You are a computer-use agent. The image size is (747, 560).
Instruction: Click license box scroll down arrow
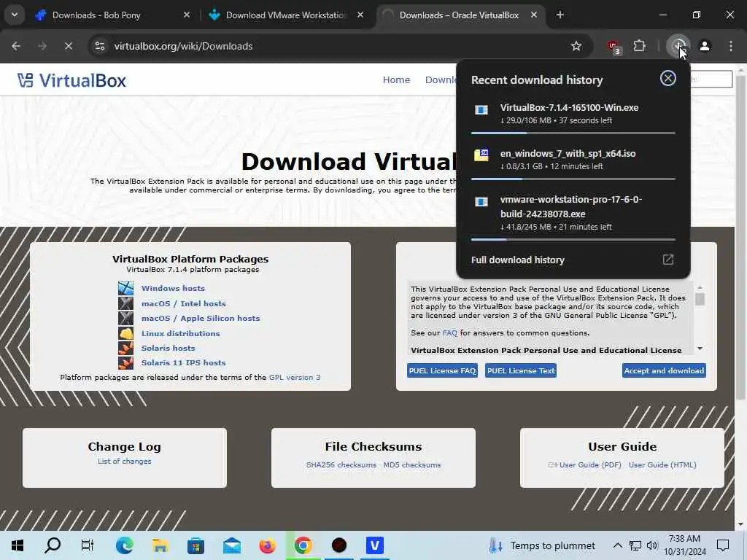(x=700, y=349)
